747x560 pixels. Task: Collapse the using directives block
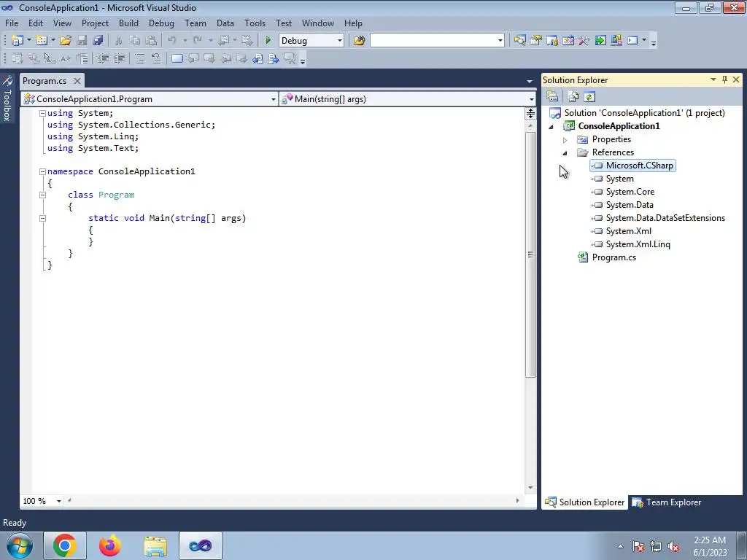click(42, 113)
